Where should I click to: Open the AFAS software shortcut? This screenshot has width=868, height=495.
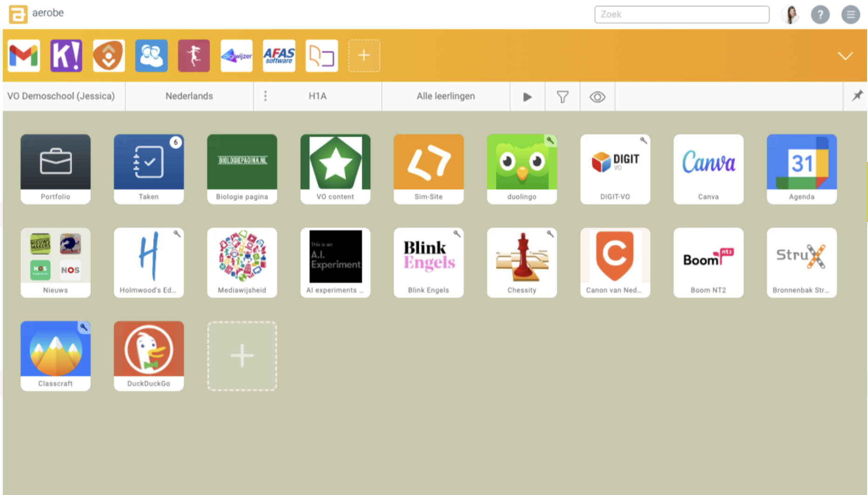point(279,55)
